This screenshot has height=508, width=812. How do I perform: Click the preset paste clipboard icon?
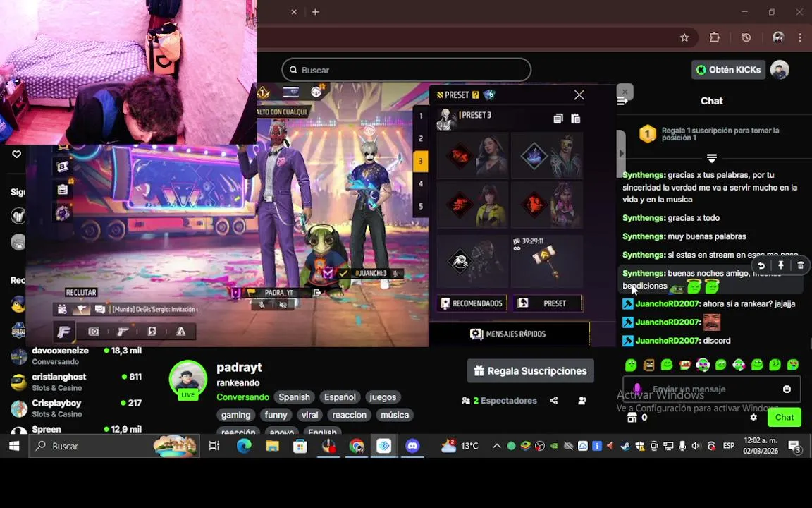[x=575, y=119]
